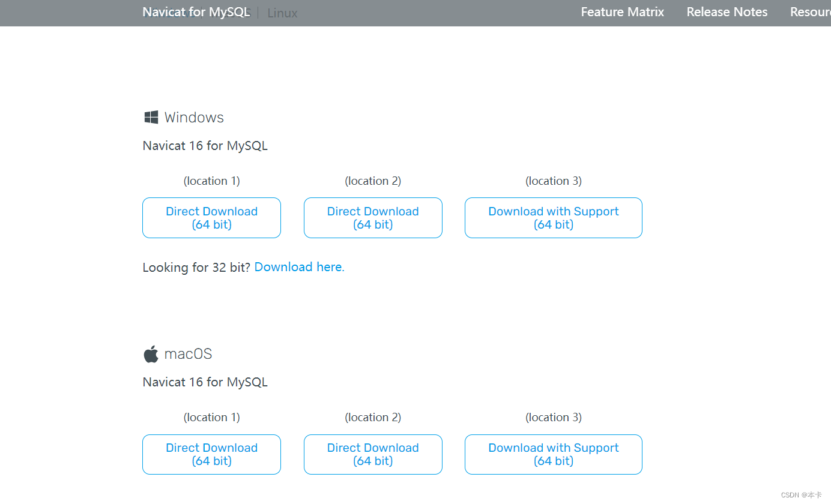Click the Windows logo icon
831x504 pixels.
pyautogui.click(x=151, y=117)
